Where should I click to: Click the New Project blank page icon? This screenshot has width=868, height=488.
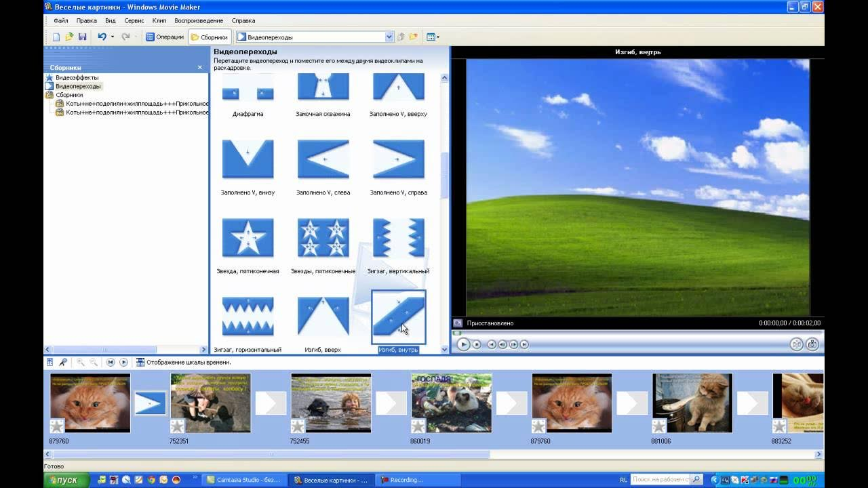point(56,37)
